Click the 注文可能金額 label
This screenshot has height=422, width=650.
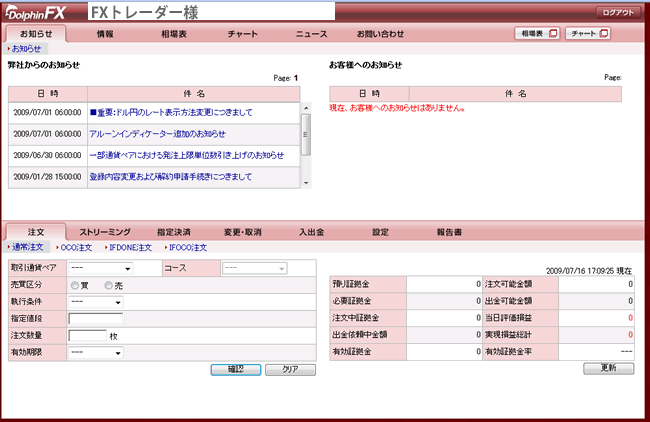(x=508, y=284)
